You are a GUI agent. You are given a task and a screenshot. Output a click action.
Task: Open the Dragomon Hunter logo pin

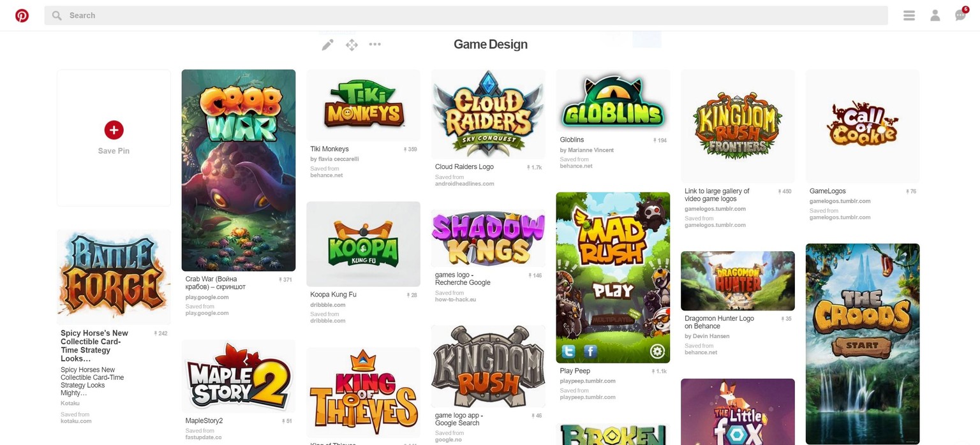tap(738, 281)
